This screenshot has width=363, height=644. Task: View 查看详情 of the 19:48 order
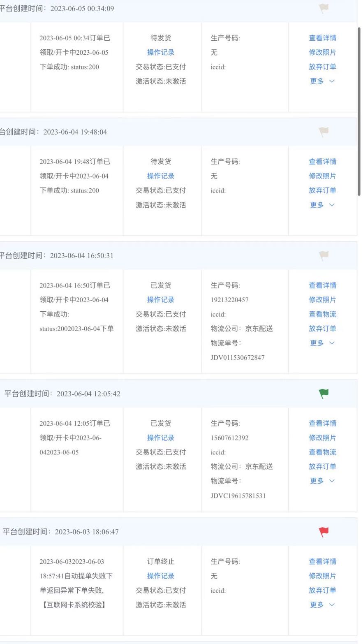tap(322, 162)
